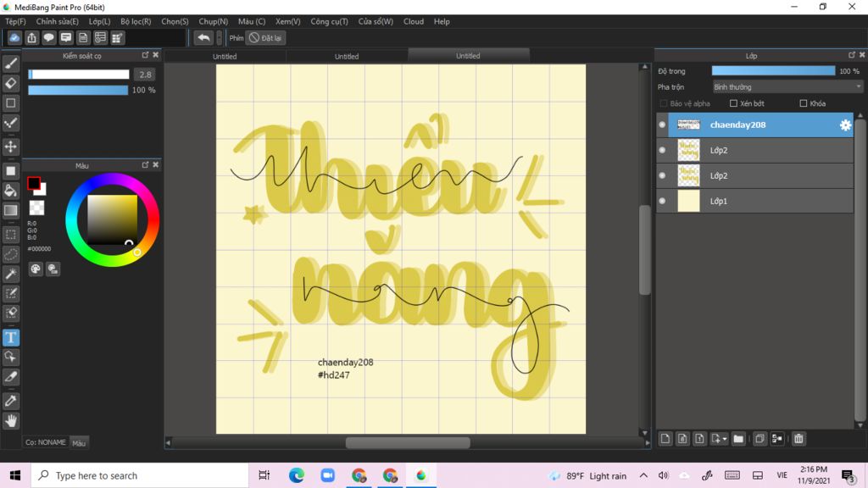
Task: Open the Pha trộn blend mode dropdown
Action: [787, 87]
